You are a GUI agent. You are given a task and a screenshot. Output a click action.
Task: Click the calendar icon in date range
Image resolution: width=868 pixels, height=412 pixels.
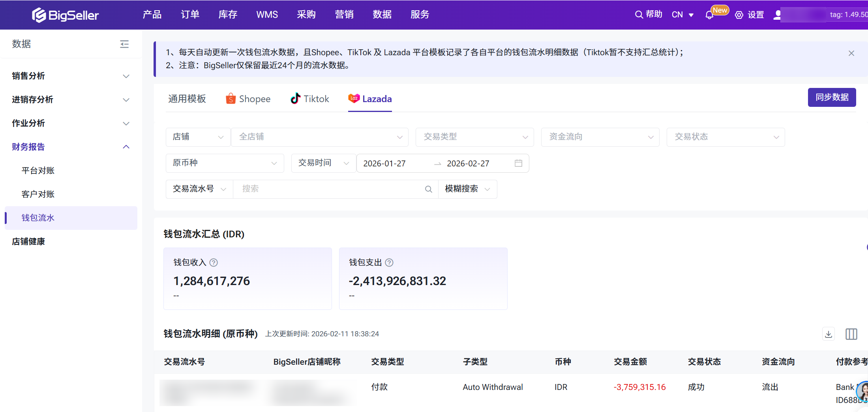pos(518,163)
